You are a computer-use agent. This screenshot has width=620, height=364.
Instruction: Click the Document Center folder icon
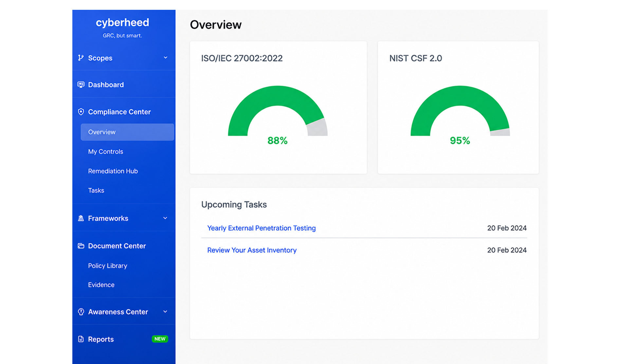tap(81, 246)
